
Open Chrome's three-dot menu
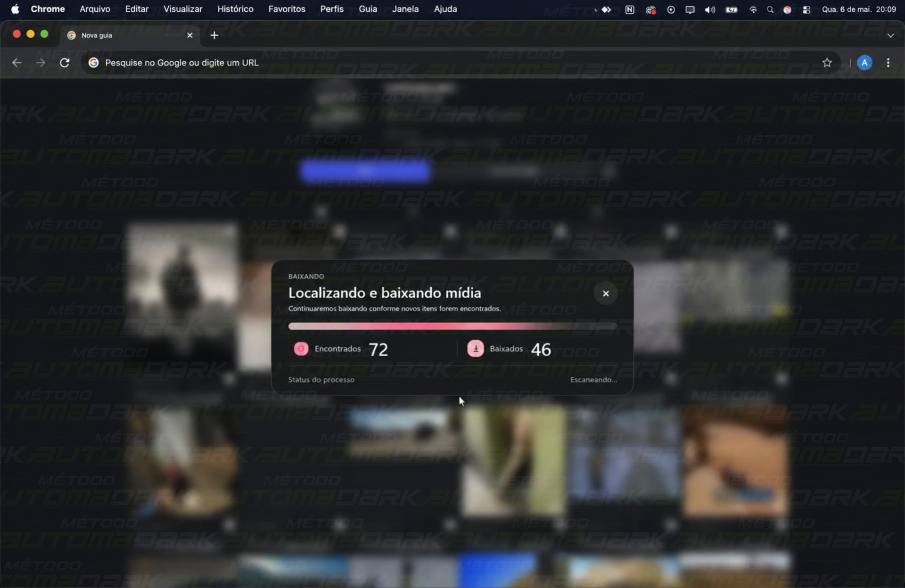(888, 63)
